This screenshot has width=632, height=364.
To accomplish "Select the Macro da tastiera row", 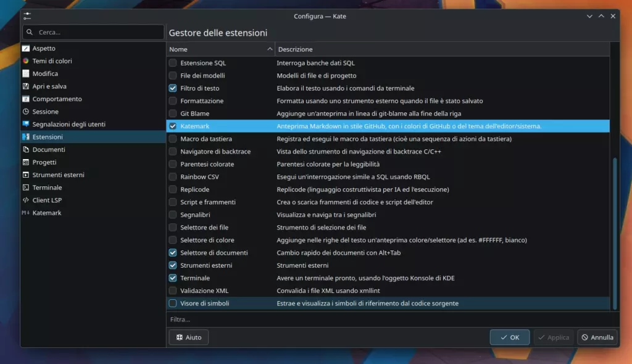I will [388, 139].
